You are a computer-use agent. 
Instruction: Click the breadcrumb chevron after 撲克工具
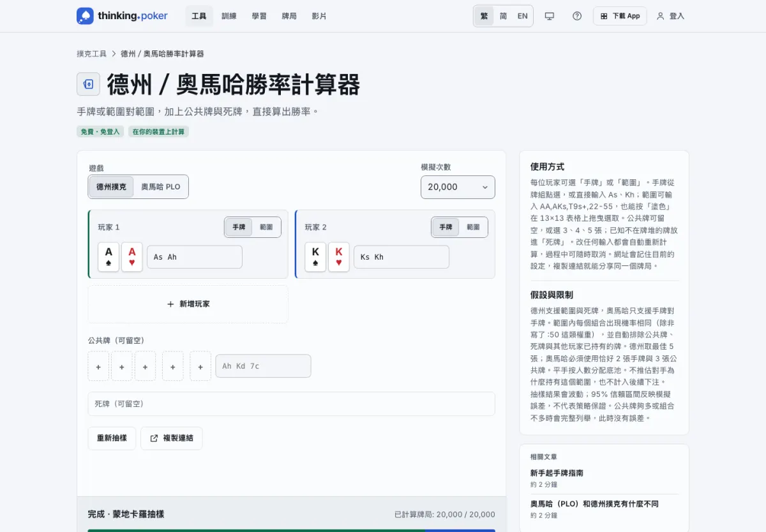114,54
